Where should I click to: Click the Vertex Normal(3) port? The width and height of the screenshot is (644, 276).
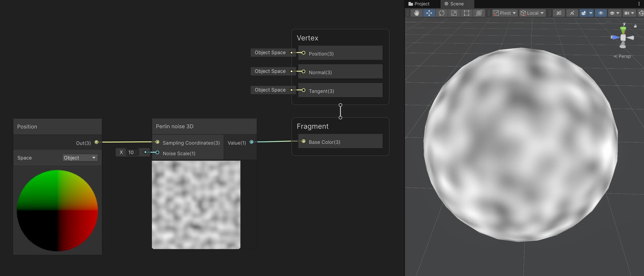coord(304,72)
